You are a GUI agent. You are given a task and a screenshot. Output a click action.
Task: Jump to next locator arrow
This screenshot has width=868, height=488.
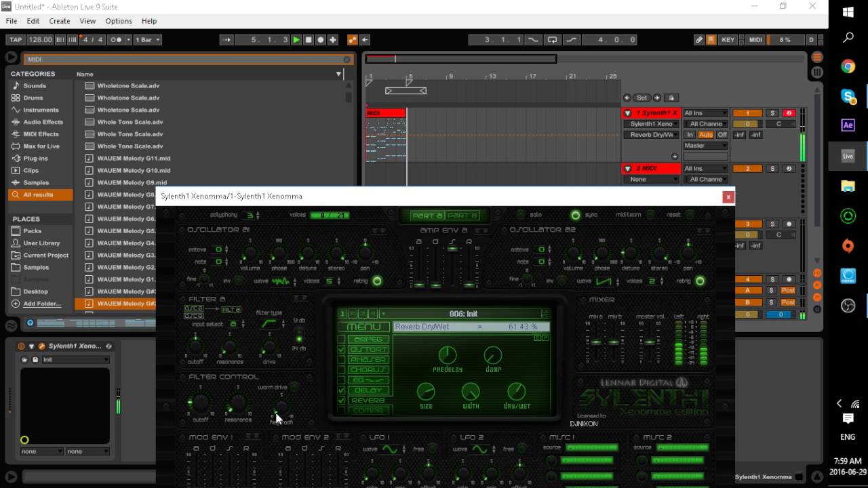pos(656,98)
